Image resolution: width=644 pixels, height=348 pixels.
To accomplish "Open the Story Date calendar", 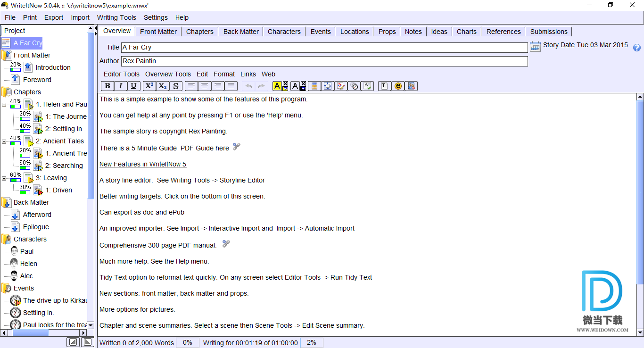I will click(x=535, y=46).
